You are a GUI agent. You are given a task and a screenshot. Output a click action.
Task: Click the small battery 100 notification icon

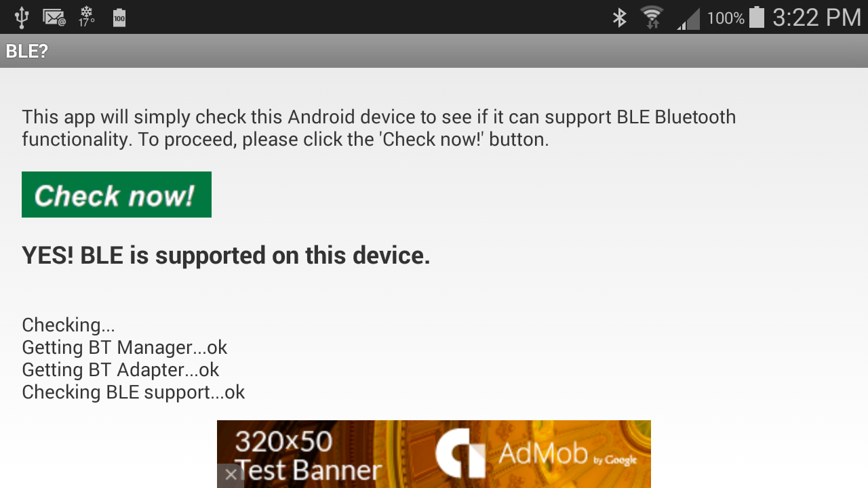119,17
